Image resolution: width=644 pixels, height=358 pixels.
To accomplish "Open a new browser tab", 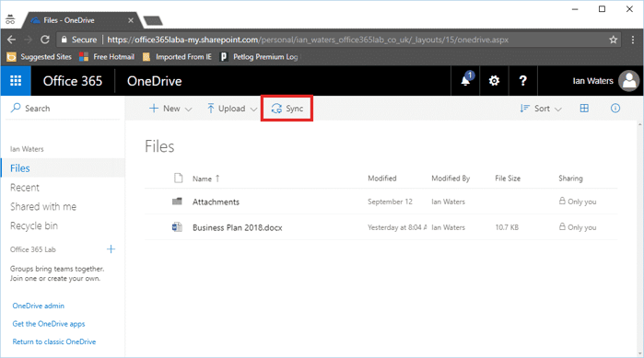I will (153, 20).
